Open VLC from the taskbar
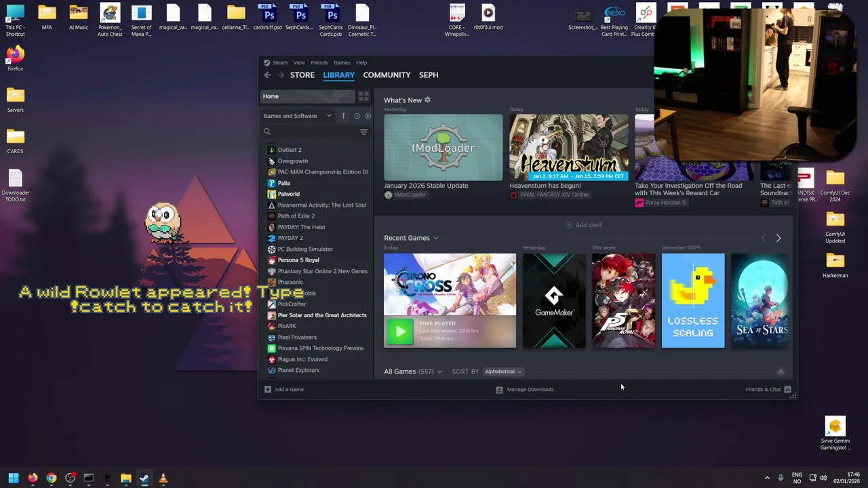 [x=163, y=478]
